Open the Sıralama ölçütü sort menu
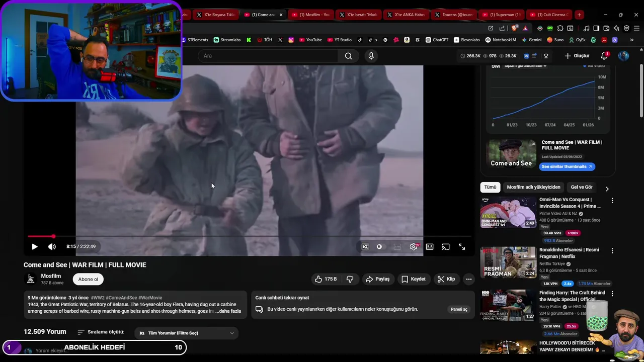 click(101, 332)
